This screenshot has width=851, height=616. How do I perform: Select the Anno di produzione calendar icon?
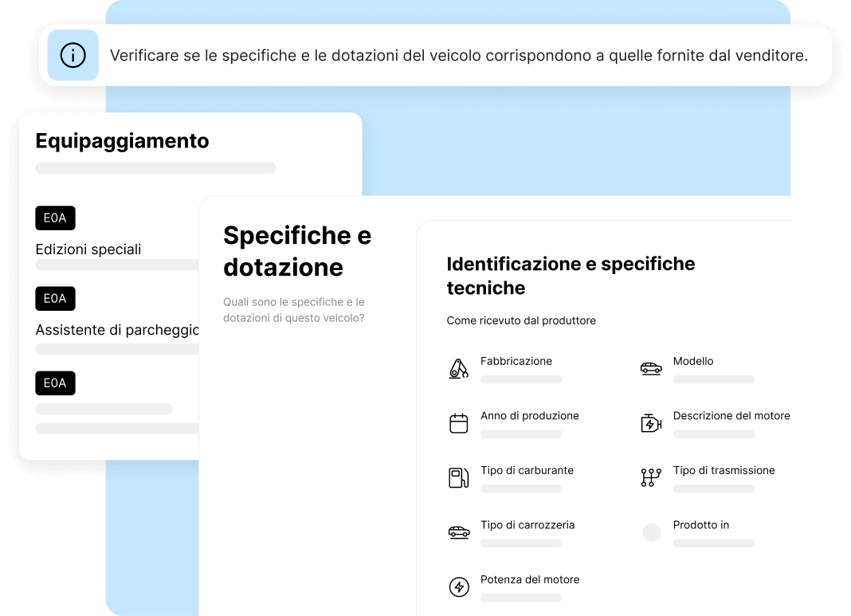[458, 423]
